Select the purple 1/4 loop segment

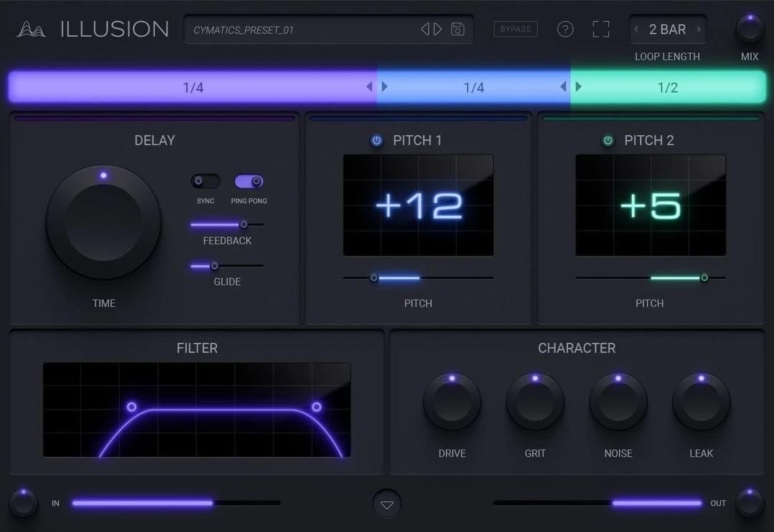(x=193, y=87)
